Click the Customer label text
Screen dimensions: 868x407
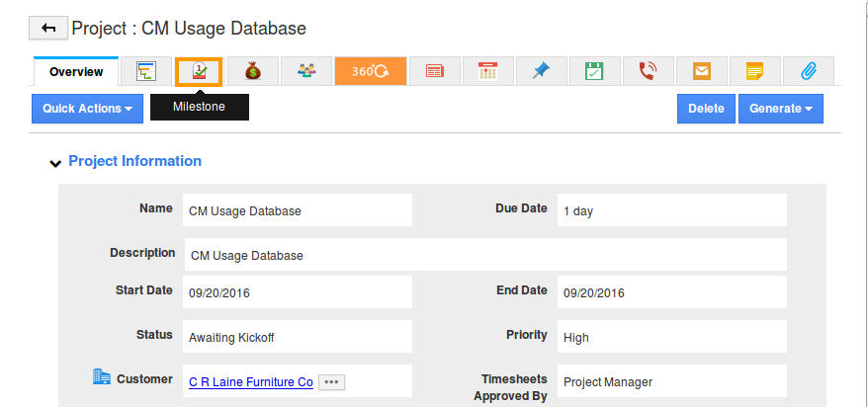coord(144,379)
